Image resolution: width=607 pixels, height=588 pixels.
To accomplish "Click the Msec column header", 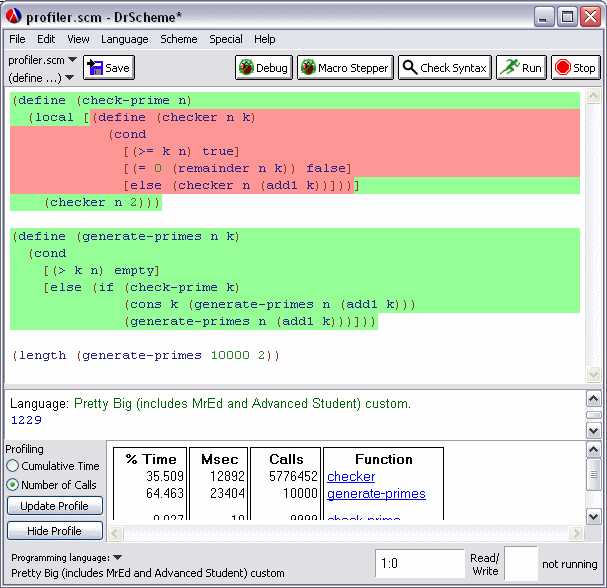I will click(219, 459).
